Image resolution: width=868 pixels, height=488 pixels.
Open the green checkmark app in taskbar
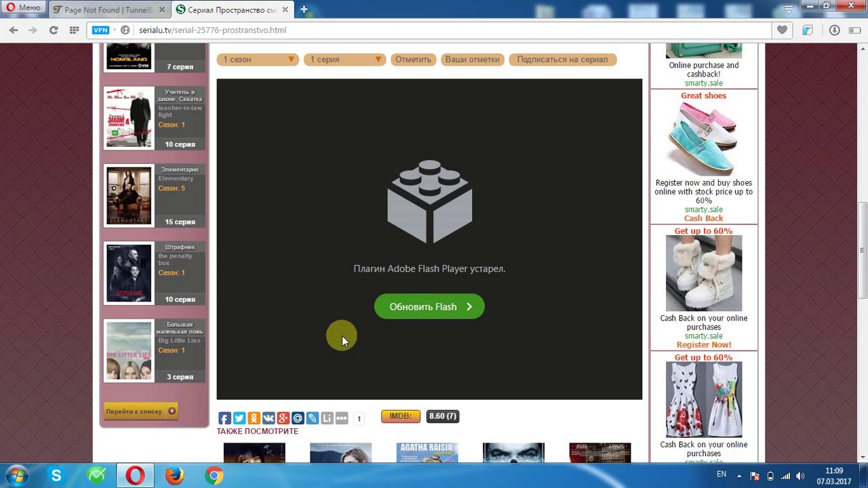click(x=96, y=476)
